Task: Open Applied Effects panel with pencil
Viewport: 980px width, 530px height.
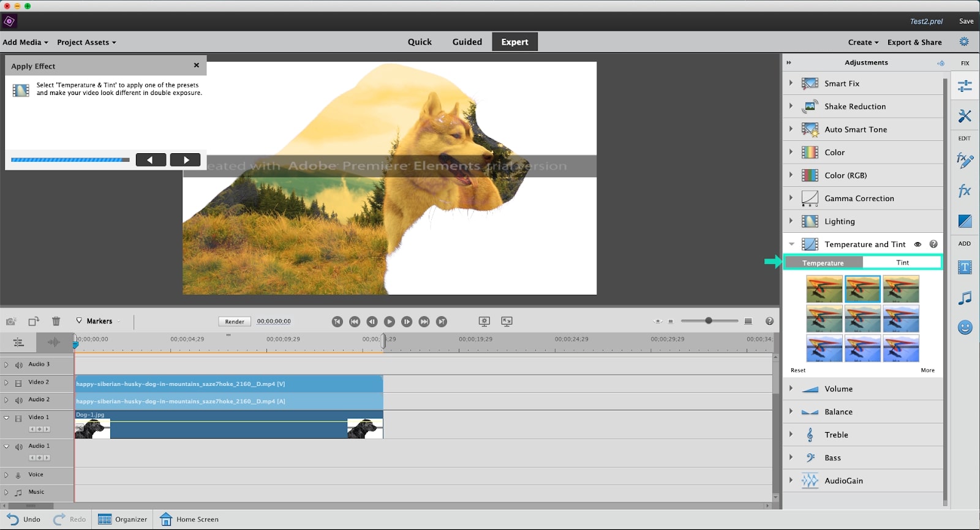Action: [965, 161]
